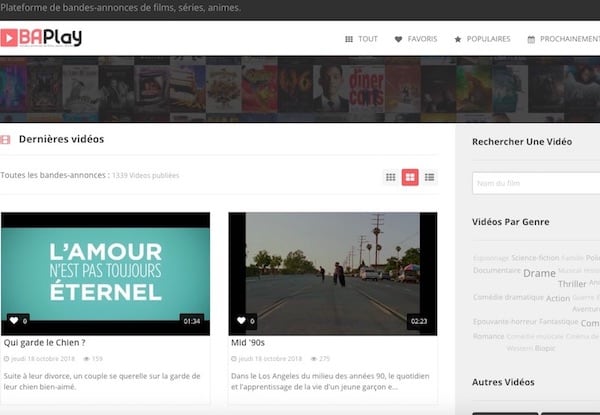Select the Romance genre tag
600x415 pixels.
click(x=489, y=336)
